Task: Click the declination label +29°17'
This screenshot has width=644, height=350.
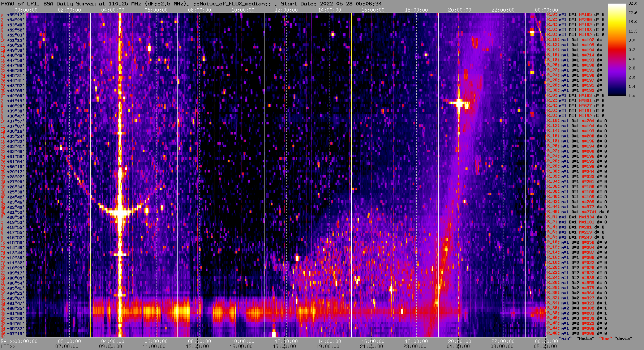Action: pyautogui.click(x=15, y=171)
